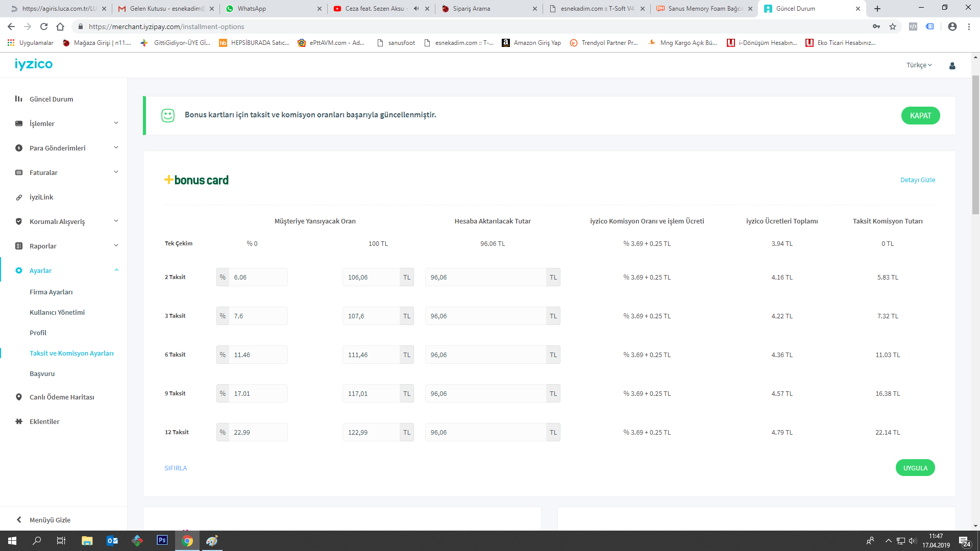Edit 2 Taksit rate field 6.06
Image resolution: width=980 pixels, height=551 pixels.
[258, 278]
